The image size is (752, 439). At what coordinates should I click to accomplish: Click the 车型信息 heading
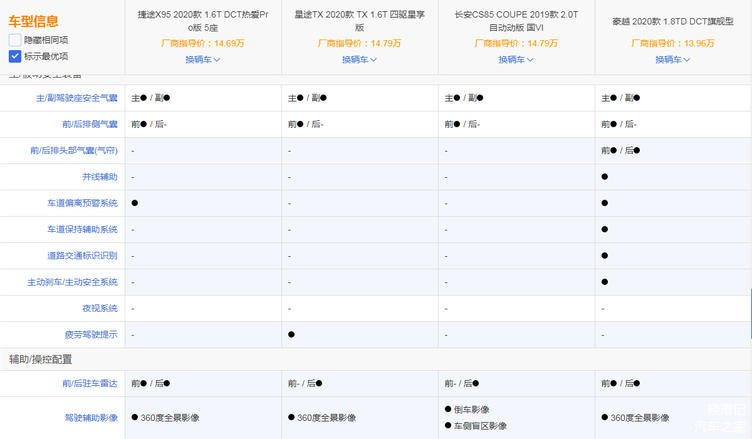tap(34, 21)
